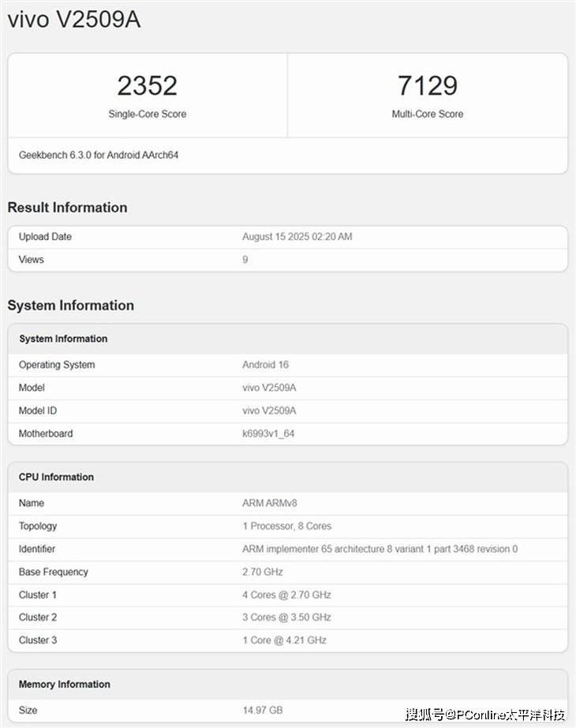Click the 'Cluster 2' row label

[x=38, y=617]
